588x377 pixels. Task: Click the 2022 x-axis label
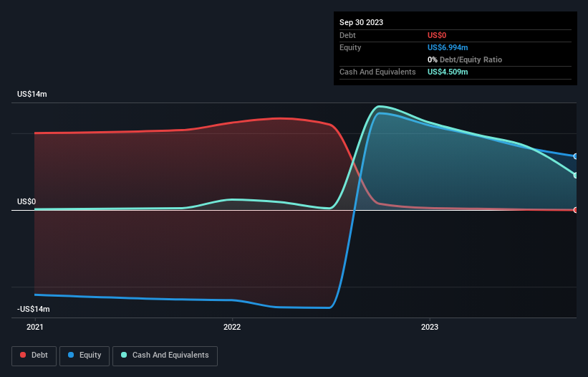pyautogui.click(x=232, y=327)
